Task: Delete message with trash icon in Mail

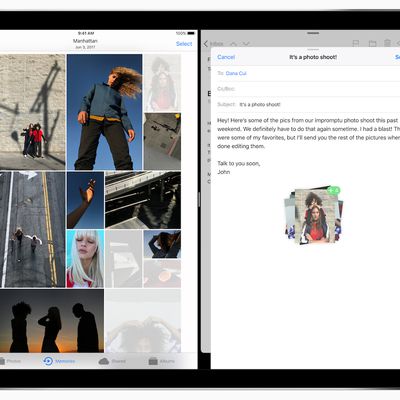Action: [x=387, y=43]
